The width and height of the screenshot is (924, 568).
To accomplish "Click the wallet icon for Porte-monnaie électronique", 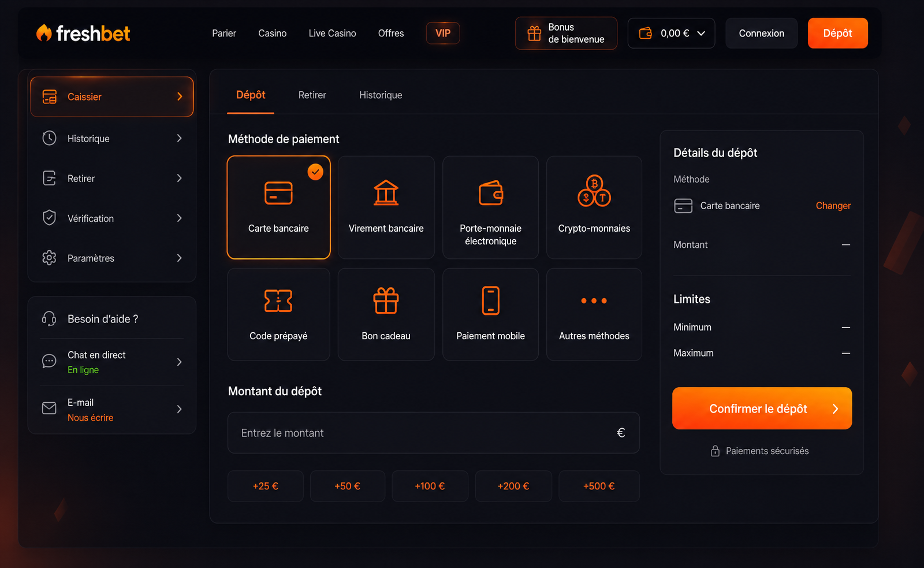I will pos(490,193).
